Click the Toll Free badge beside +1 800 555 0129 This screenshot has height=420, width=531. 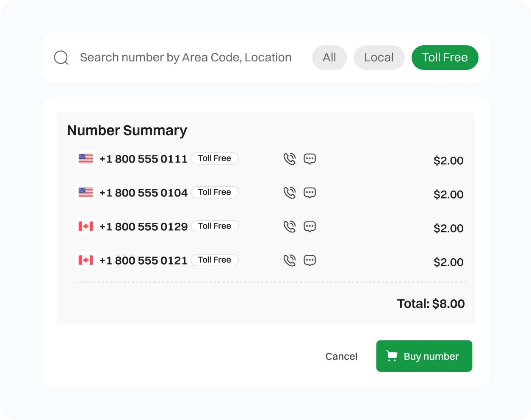[215, 226]
